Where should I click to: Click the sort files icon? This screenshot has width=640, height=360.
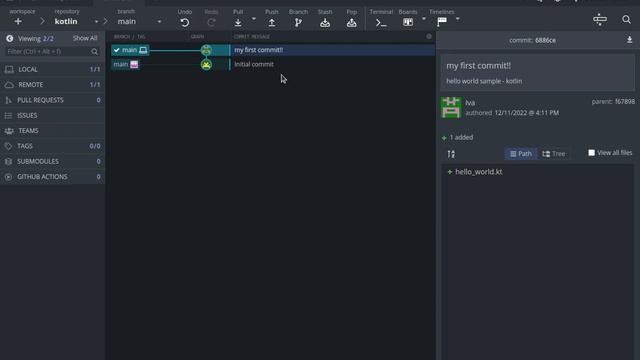coord(451,154)
